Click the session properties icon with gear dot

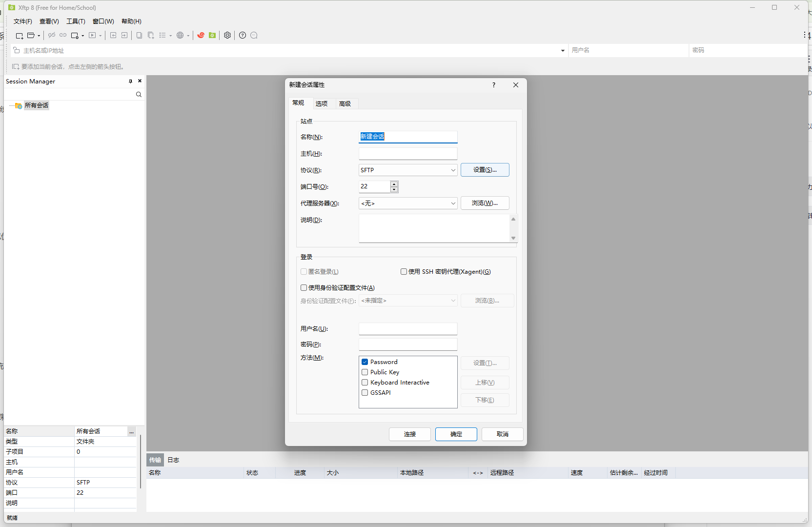[75, 36]
